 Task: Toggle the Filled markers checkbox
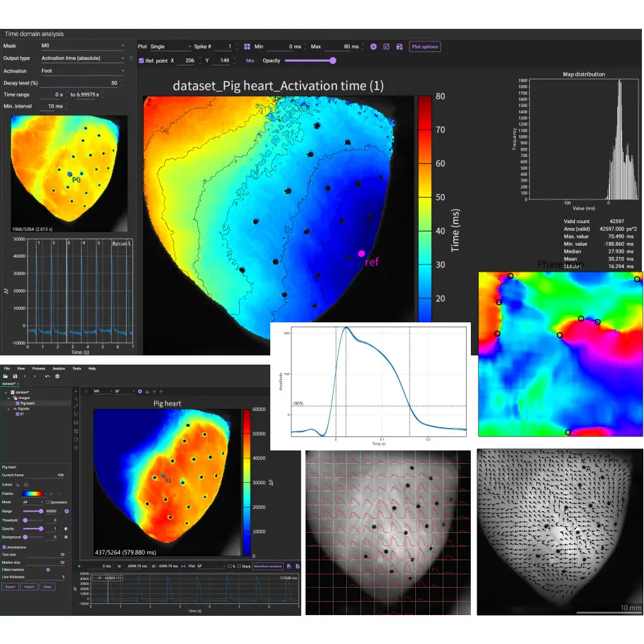tap(48, 569)
